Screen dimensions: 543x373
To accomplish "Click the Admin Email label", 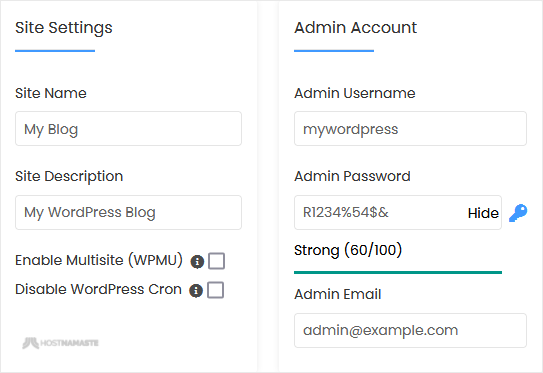I will (338, 294).
